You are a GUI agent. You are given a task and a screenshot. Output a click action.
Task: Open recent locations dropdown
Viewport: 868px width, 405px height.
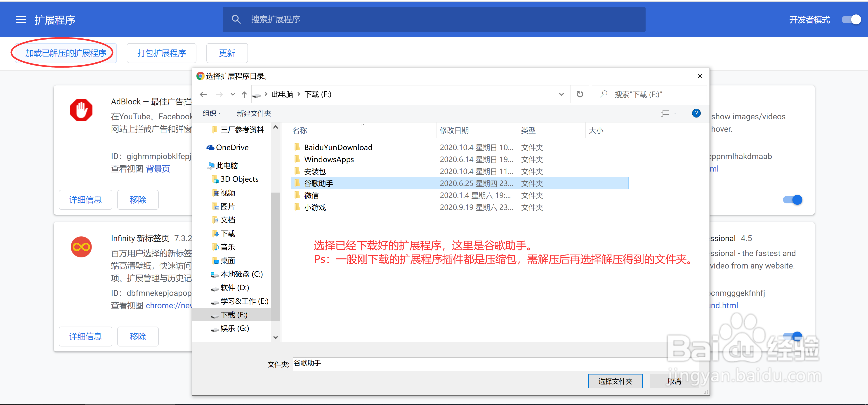[233, 94]
